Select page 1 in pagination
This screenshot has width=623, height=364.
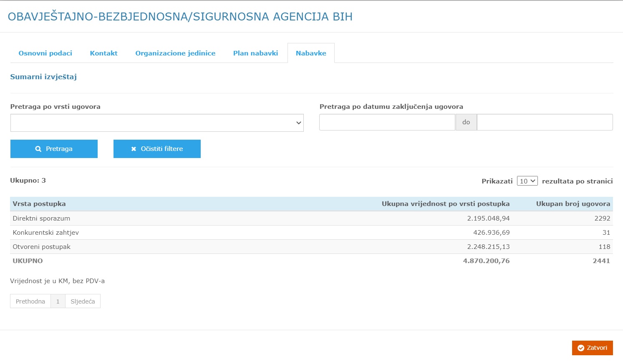58,301
